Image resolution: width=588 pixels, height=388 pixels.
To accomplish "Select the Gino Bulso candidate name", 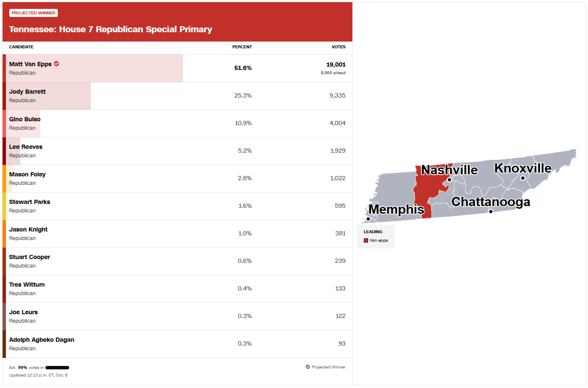I will (25, 119).
